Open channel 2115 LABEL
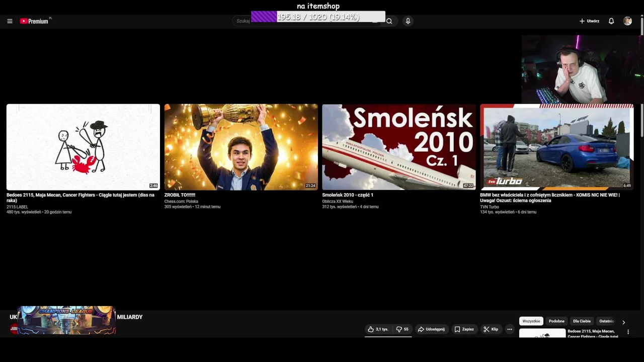The width and height of the screenshot is (644, 362). point(17,207)
